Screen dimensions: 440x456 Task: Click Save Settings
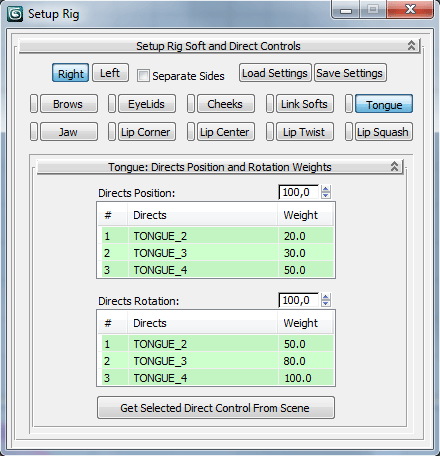[350, 73]
